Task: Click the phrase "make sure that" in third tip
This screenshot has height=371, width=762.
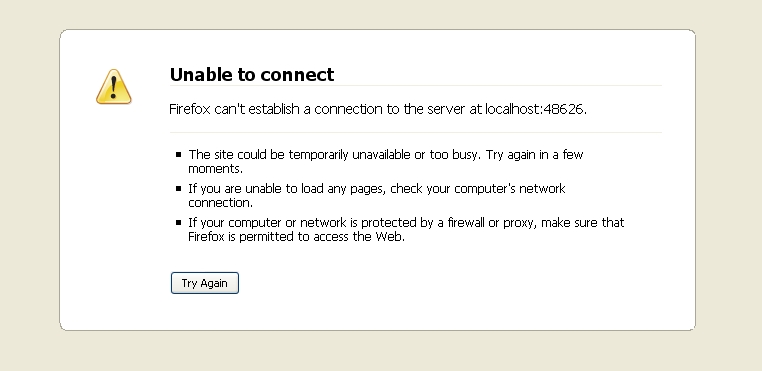Action: 583,223
